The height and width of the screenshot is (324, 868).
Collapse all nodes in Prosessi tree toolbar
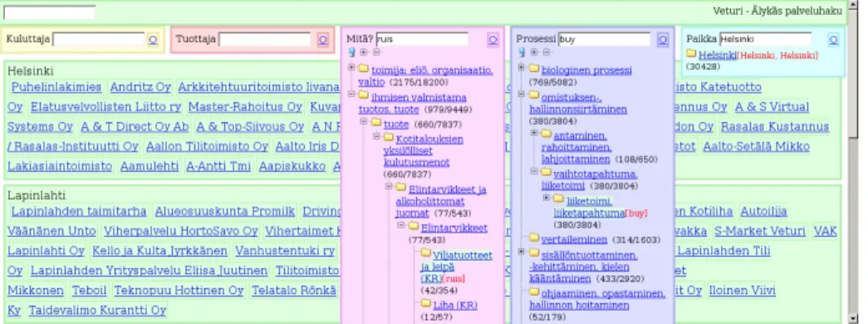pyautogui.click(x=547, y=52)
